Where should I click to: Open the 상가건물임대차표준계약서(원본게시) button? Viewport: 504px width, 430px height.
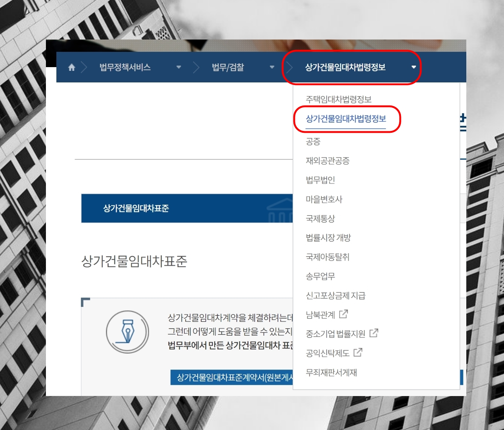pos(232,377)
